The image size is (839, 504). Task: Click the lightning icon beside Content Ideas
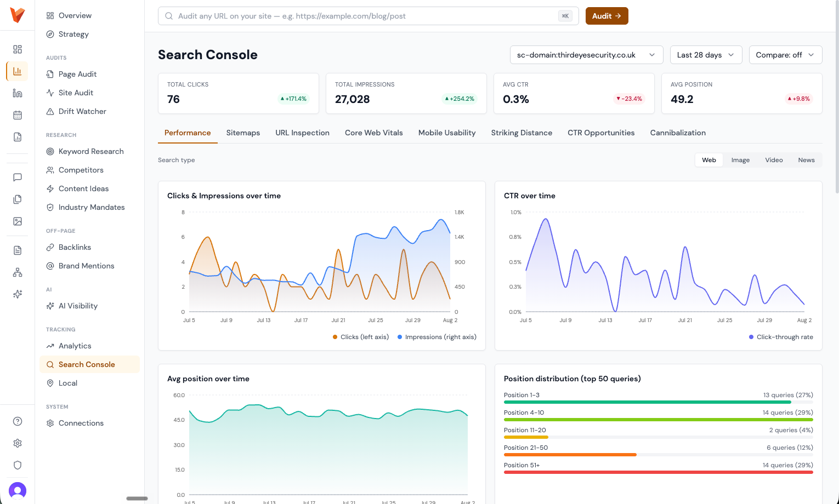pyautogui.click(x=50, y=188)
